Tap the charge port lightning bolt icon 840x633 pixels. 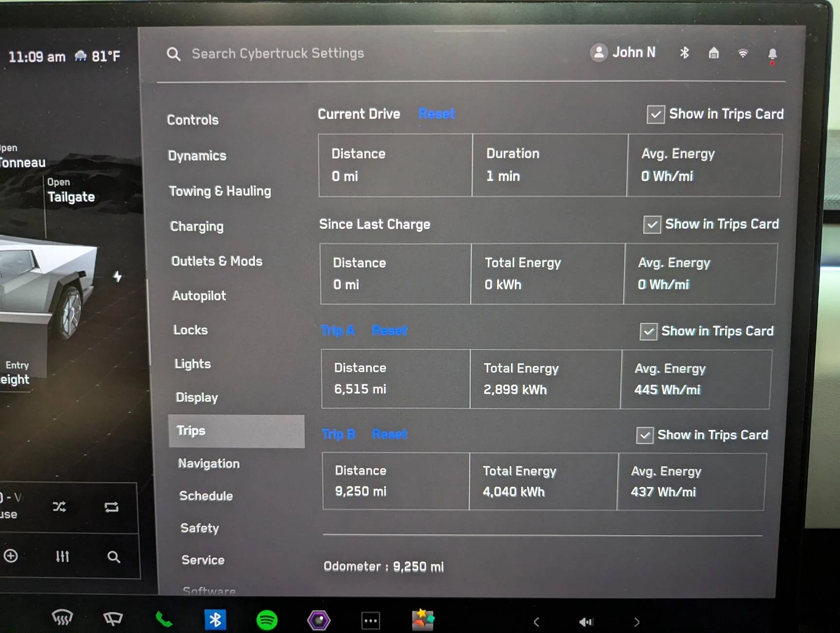(118, 277)
